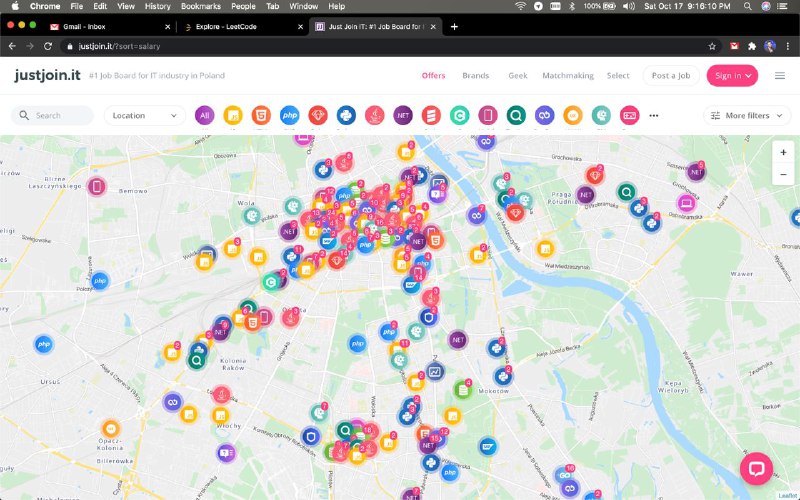Filter offers by UX/UI orange icon

click(x=572, y=115)
